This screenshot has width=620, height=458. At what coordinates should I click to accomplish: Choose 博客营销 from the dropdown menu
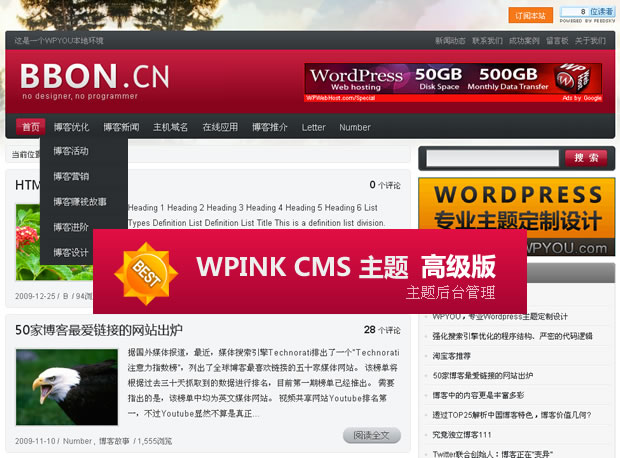tap(71, 176)
